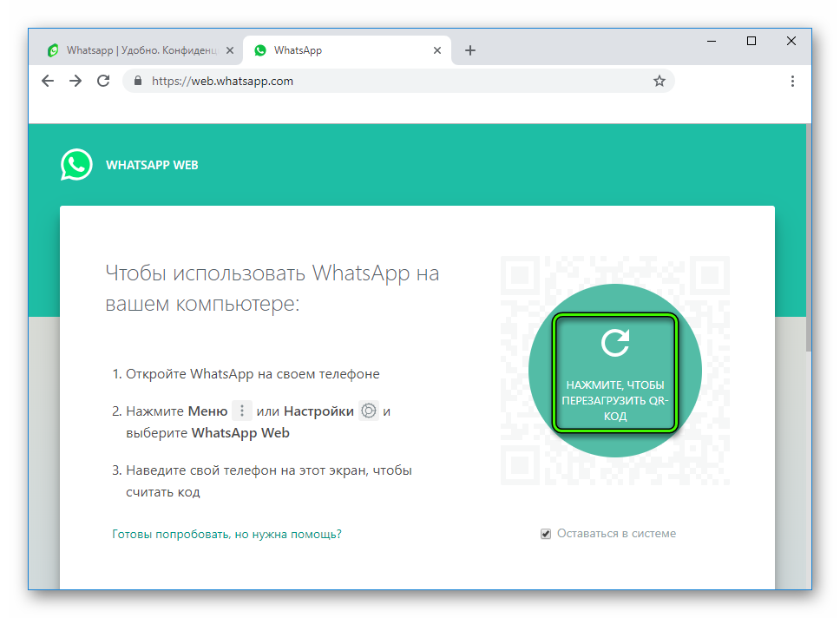Image resolution: width=840 pixels, height=618 pixels.
Task: Uncheck 'Оставаться в системе' checkbox
Action: pyautogui.click(x=545, y=534)
